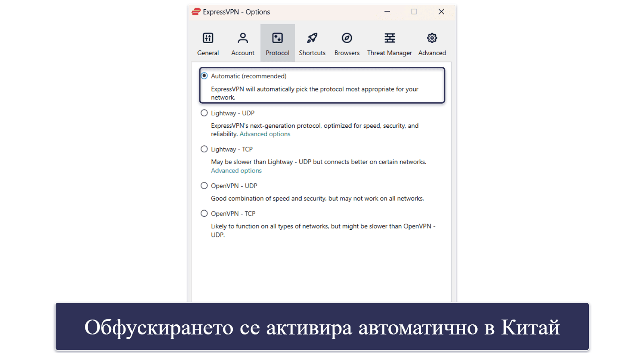Image resolution: width=644 pixels, height=353 pixels.
Task: Open the Browsers compass icon
Action: point(347,38)
